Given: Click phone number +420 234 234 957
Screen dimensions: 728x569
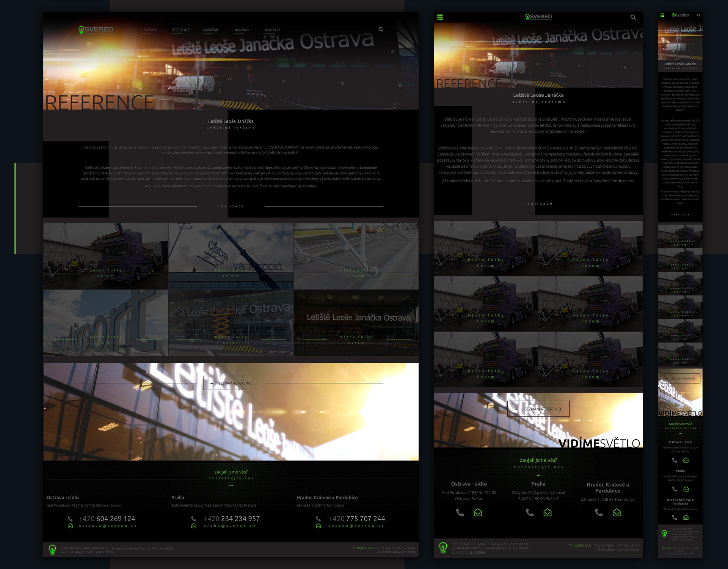Looking at the screenshot, I should (x=232, y=519).
